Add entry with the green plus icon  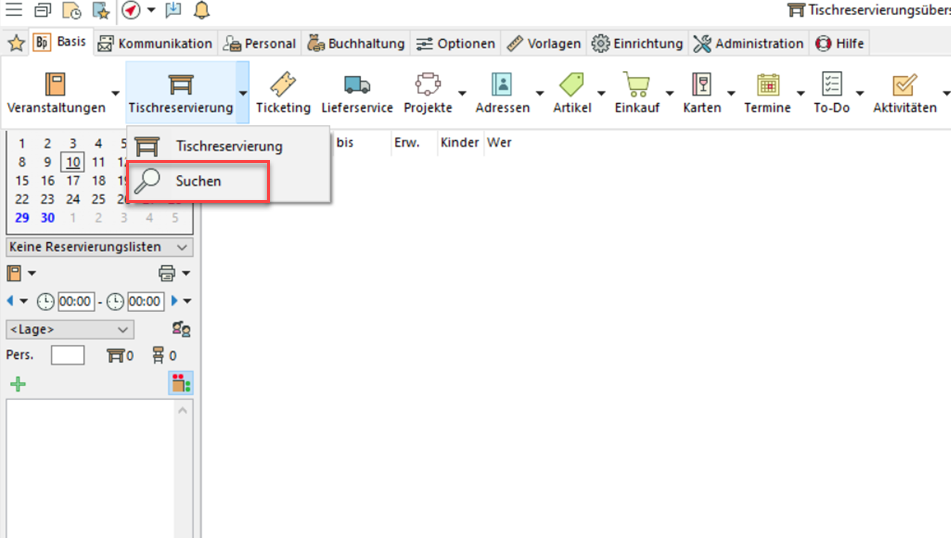point(17,383)
